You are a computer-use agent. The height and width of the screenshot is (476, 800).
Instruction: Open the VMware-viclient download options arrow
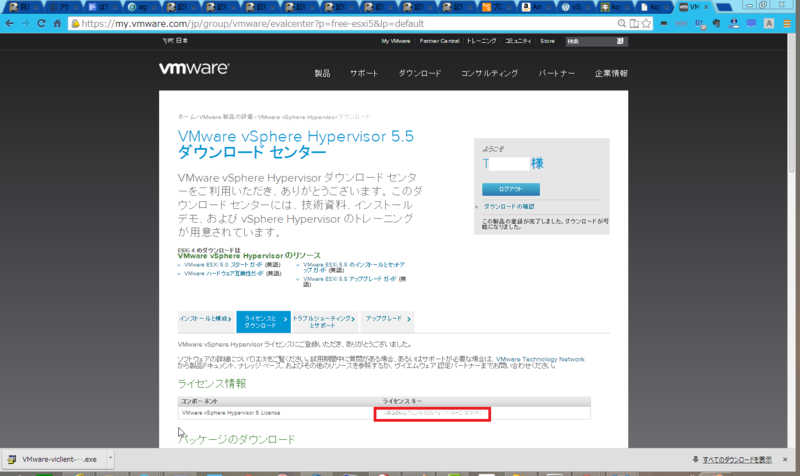click(x=110, y=459)
